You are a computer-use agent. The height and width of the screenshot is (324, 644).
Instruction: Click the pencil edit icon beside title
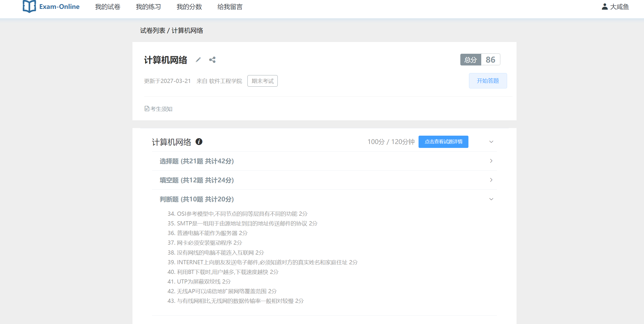198,60
